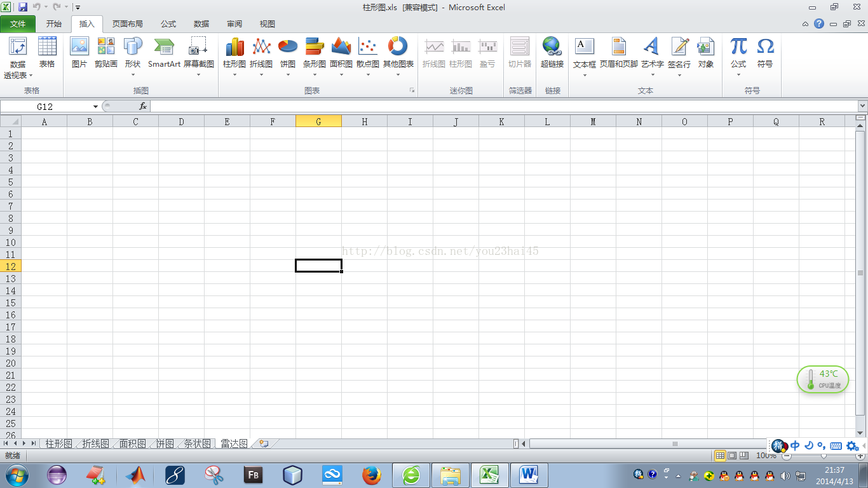Insert a scatter chart (散点图)
The height and width of the screenshot is (488, 868).
click(368, 57)
